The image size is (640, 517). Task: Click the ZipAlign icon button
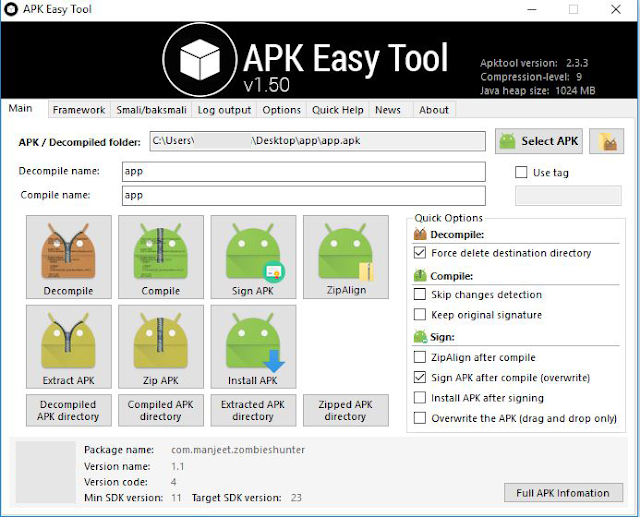pos(346,257)
